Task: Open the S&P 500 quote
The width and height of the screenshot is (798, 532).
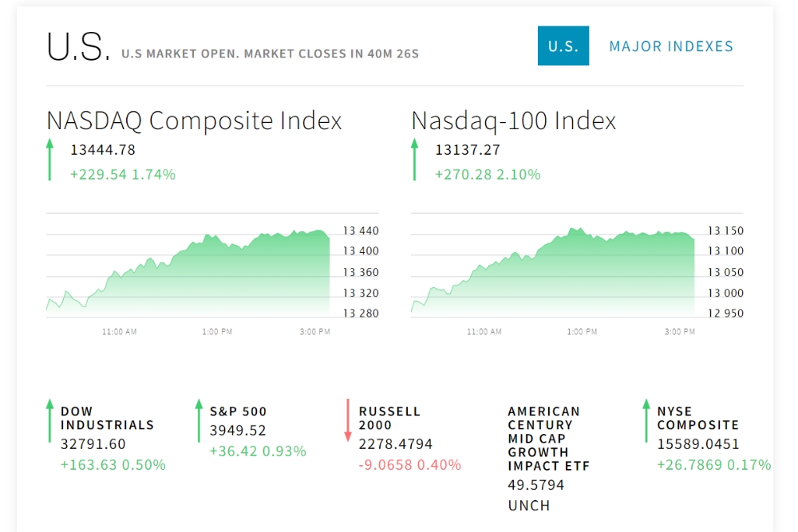Action: tap(238, 412)
